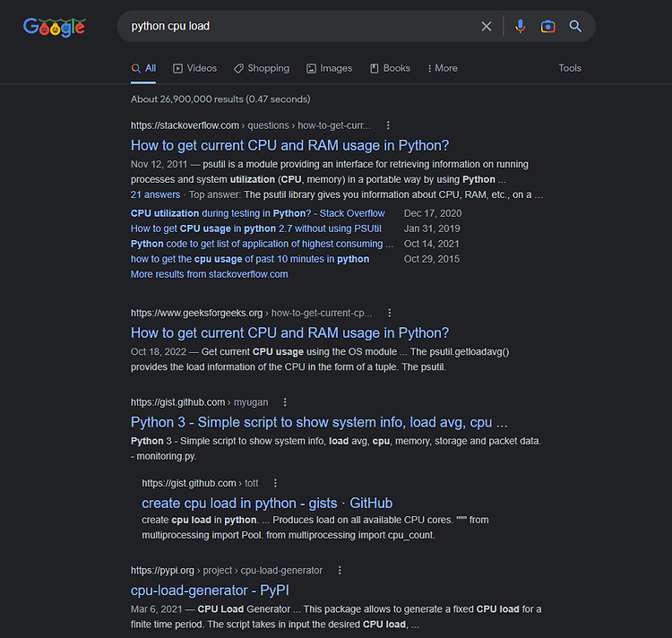
Task: Open three-dot menu for geeksforgeeks result
Action: pos(389,314)
